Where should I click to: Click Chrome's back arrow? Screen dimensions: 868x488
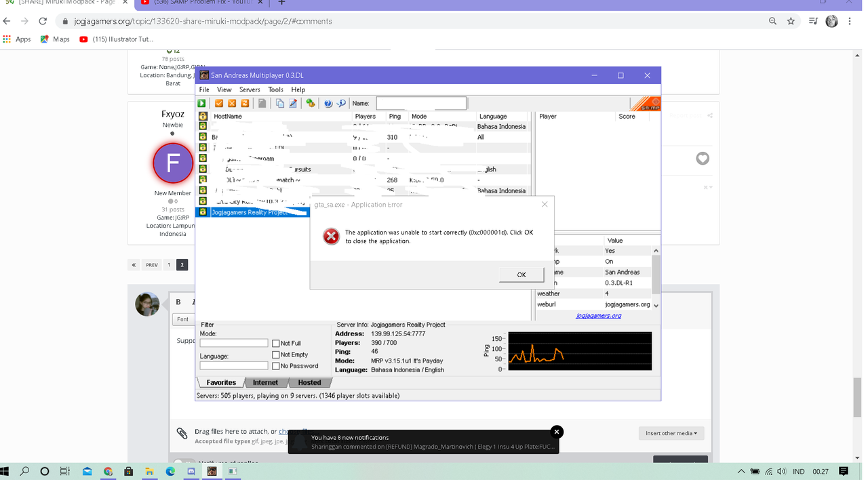[x=7, y=21]
